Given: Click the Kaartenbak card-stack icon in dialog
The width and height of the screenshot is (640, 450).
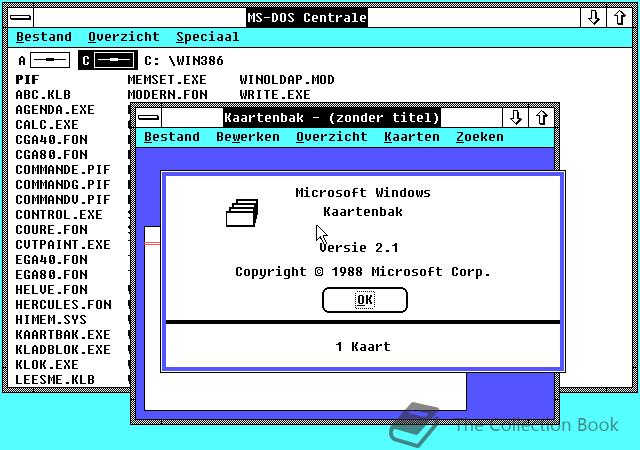Looking at the screenshot, I should pyautogui.click(x=242, y=212).
